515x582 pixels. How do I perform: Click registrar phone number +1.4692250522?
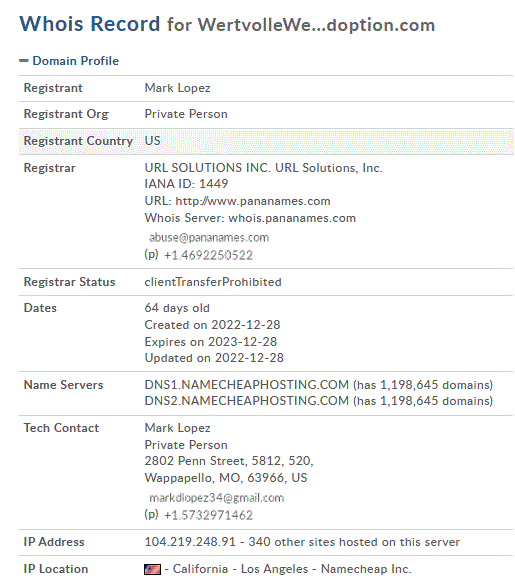click(x=208, y=255)
